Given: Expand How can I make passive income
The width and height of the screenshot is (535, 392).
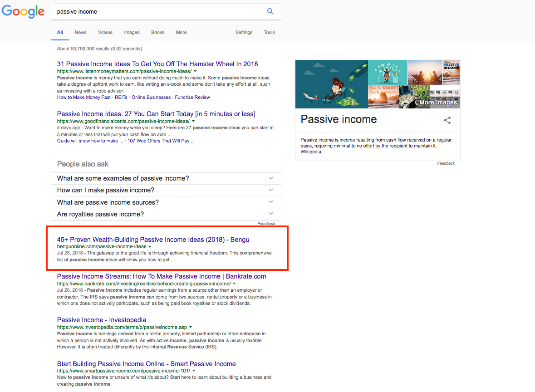Looking at the screenshot, I should (x=166, y=191).
